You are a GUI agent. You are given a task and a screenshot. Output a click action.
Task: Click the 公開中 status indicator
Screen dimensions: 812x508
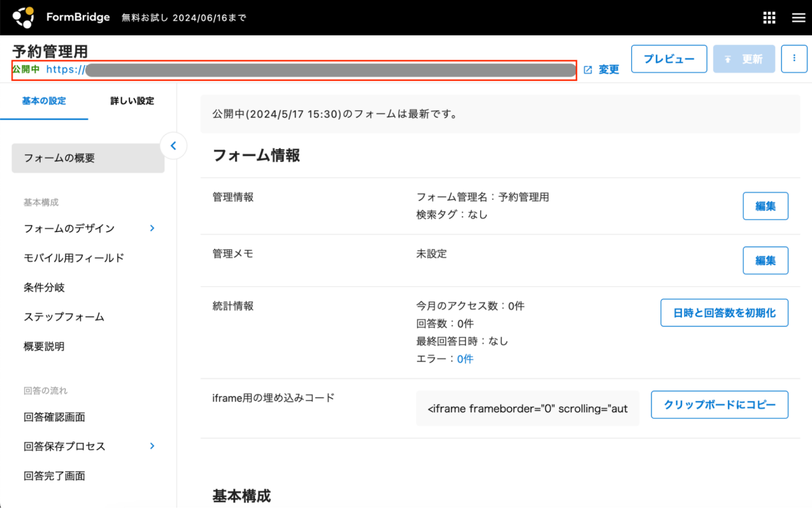point(26,69)
